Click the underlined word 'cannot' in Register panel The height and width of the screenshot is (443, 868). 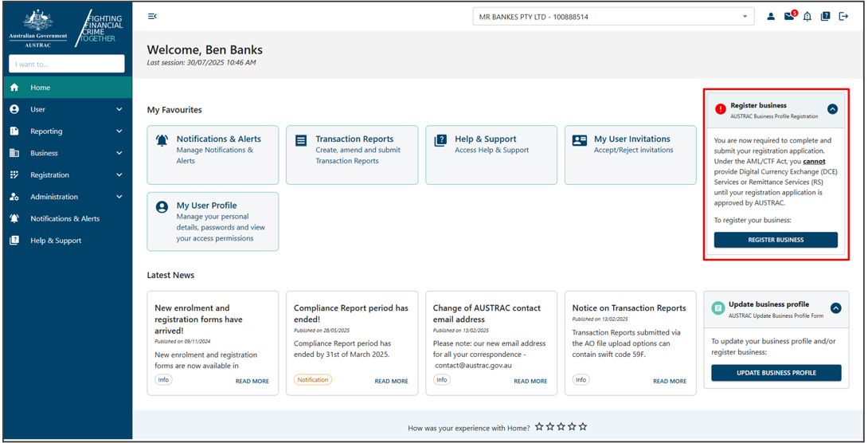815,161
